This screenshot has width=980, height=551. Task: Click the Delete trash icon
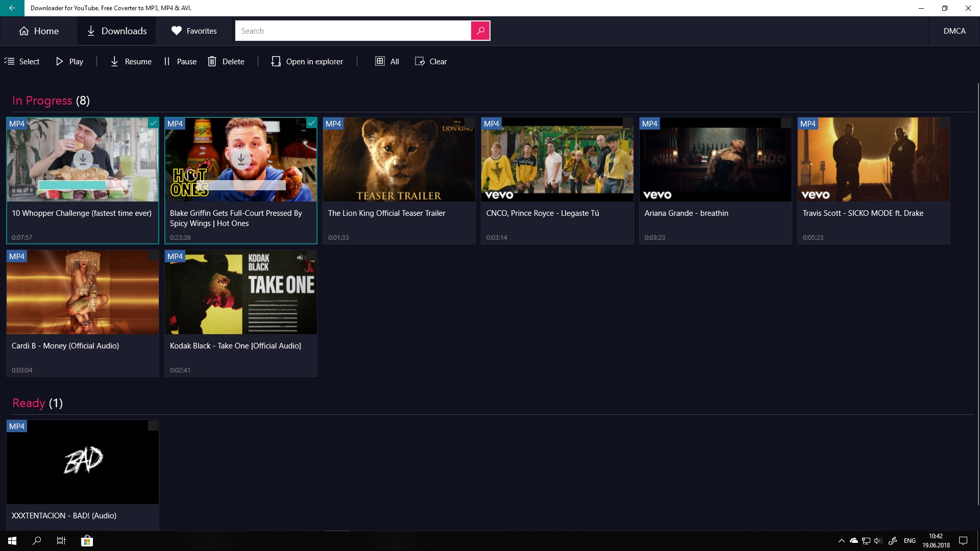coord(212,61)
